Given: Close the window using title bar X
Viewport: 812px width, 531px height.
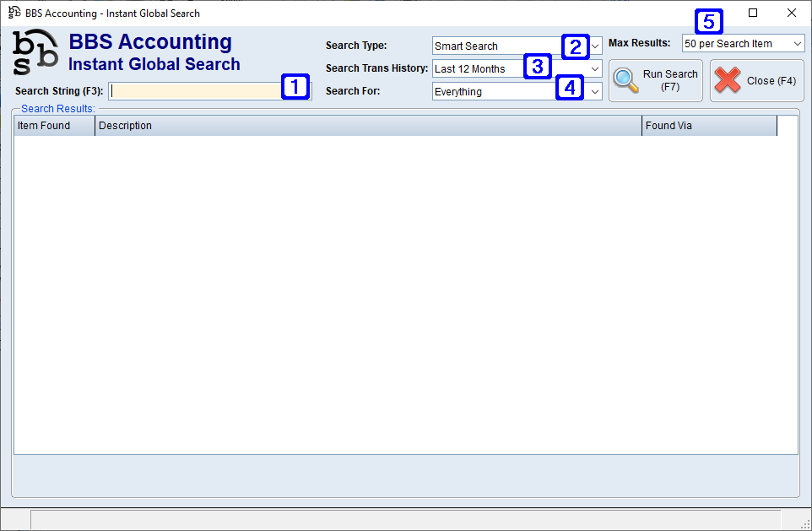Looking at the screenshot, I should pyautogui.click(x=791, y=13).
